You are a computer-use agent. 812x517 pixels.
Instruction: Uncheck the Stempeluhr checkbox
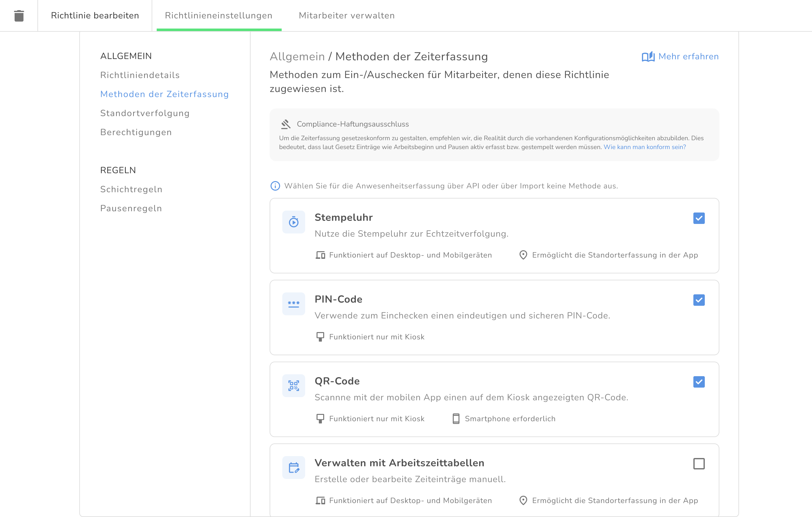point(699,218)
